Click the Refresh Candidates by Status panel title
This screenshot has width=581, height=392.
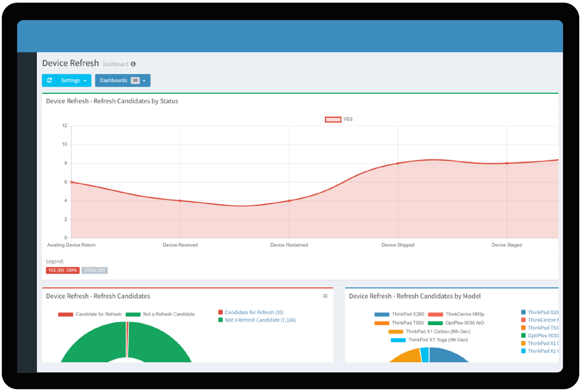pos(112,101)
